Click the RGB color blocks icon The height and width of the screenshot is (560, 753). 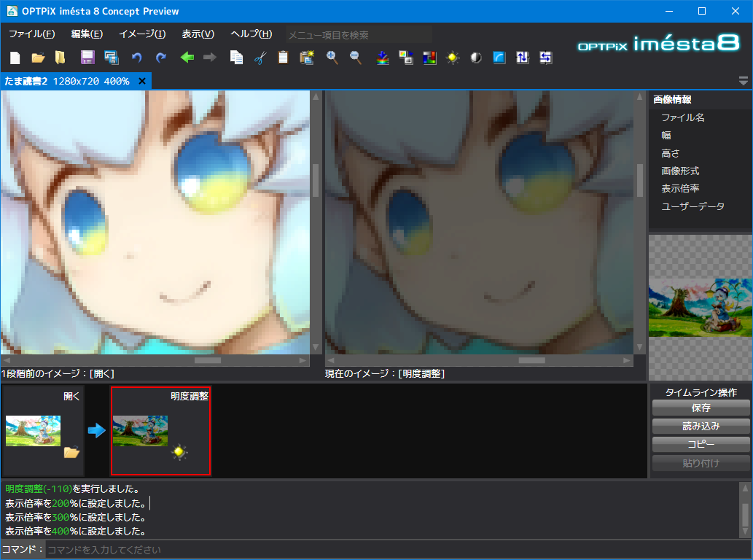[429, 58]
